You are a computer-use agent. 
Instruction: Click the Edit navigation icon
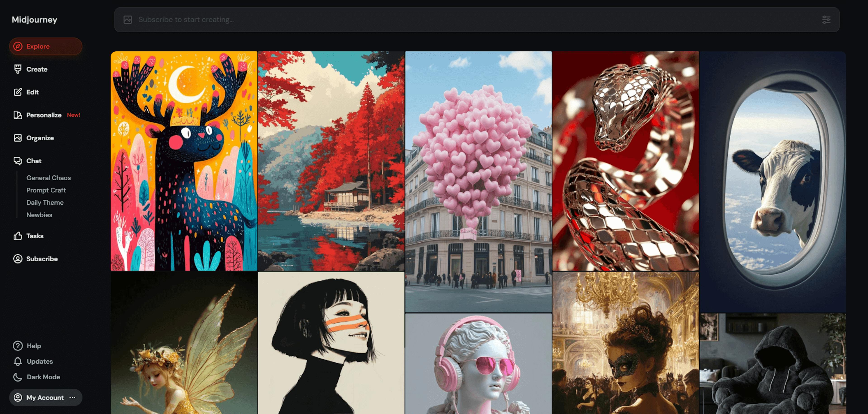[17, 92]
